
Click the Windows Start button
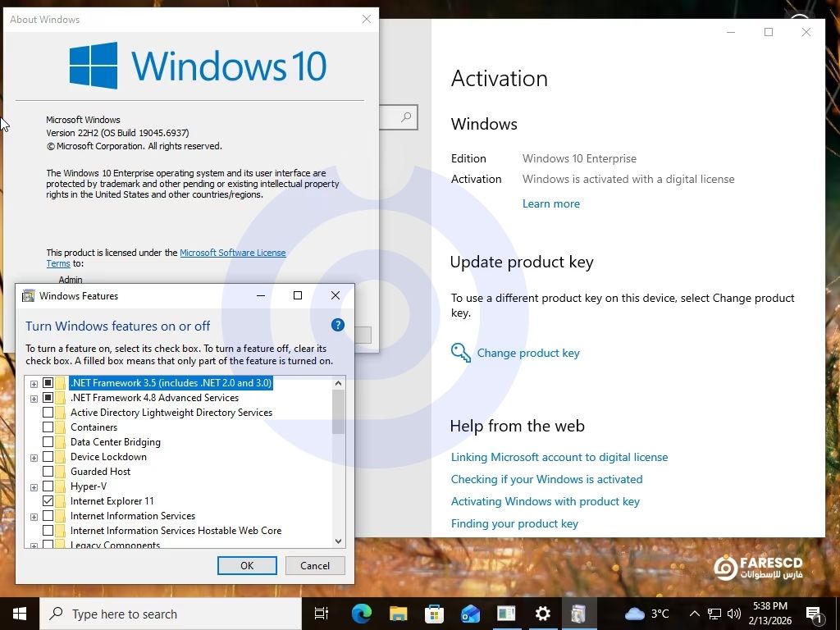point(20,614)
